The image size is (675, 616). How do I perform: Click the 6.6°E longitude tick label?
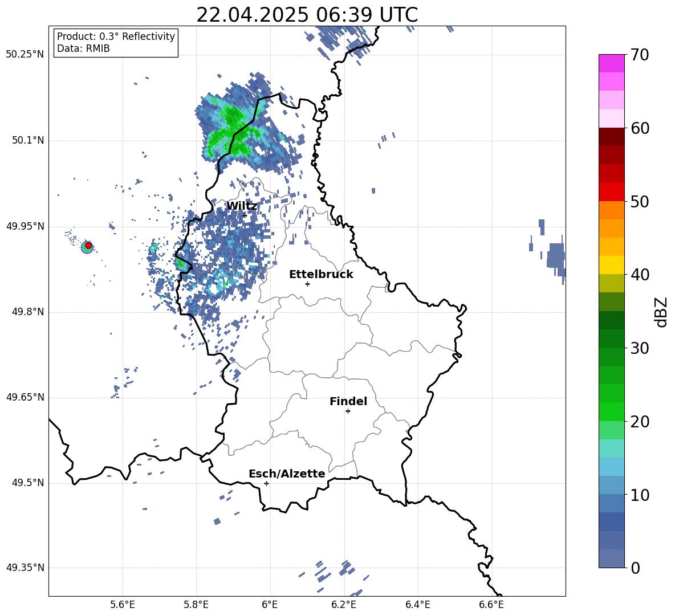pyautogui.click(x=491, y=605)
